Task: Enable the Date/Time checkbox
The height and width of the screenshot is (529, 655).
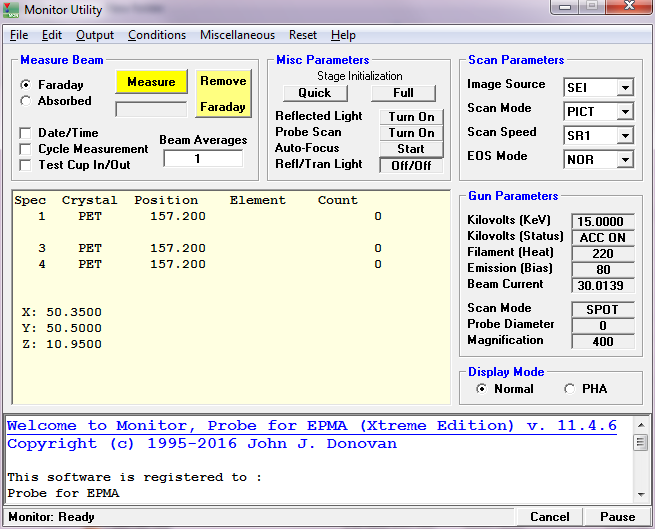Action: pos(26,133)
